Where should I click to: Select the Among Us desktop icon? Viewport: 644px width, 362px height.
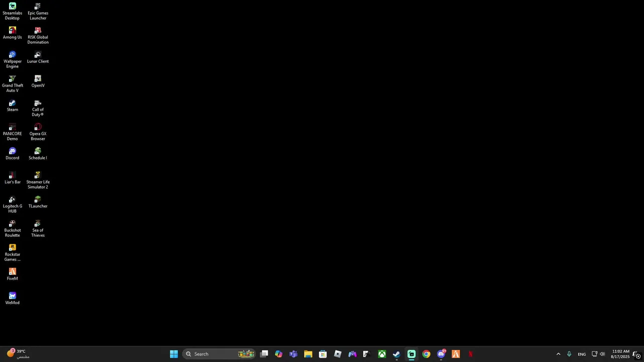[x=12, y=33]
